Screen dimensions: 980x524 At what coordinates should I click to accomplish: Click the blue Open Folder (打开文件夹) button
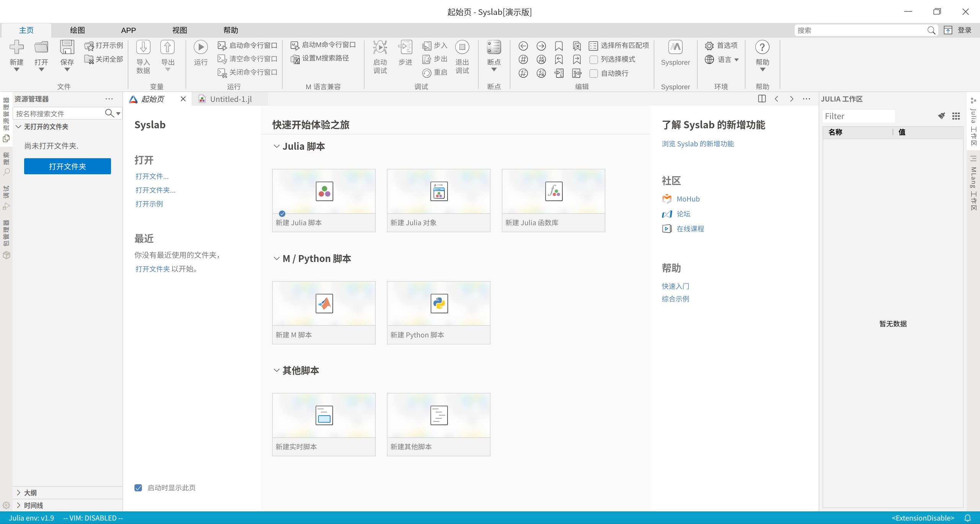click(x=67, y=166)
